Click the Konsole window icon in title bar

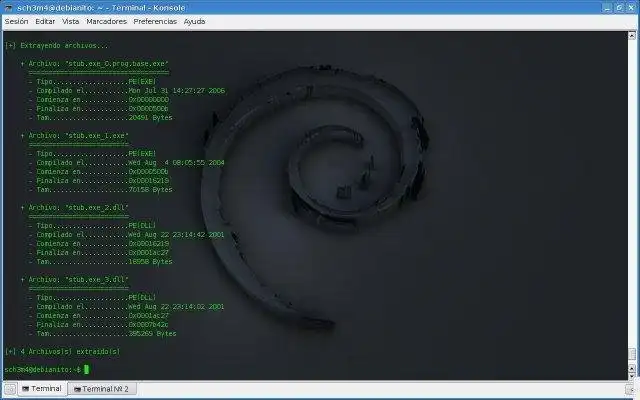(9, 7)
